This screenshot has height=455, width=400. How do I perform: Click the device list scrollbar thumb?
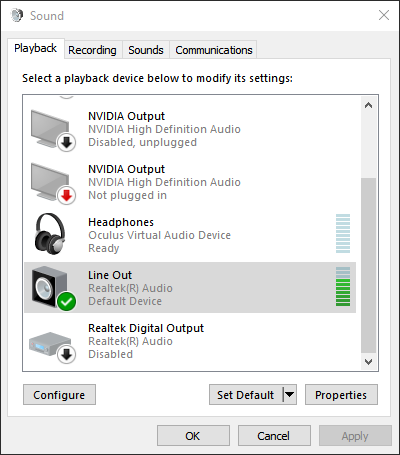coord(368,265)
